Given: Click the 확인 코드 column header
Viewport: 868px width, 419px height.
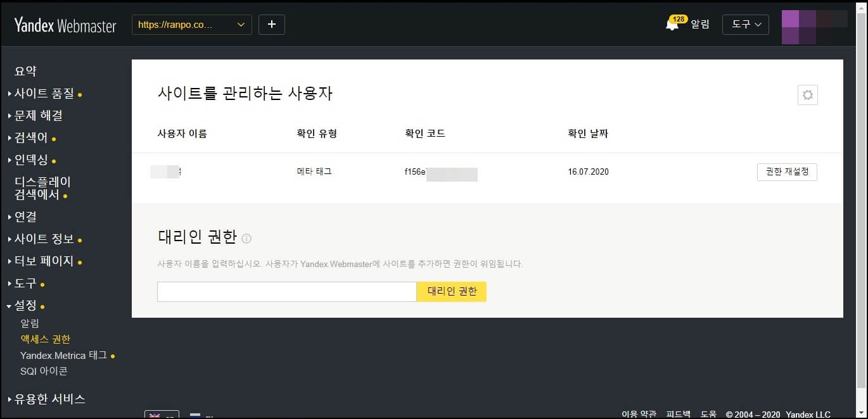Looking at the screenshot, I should [425, 134].
